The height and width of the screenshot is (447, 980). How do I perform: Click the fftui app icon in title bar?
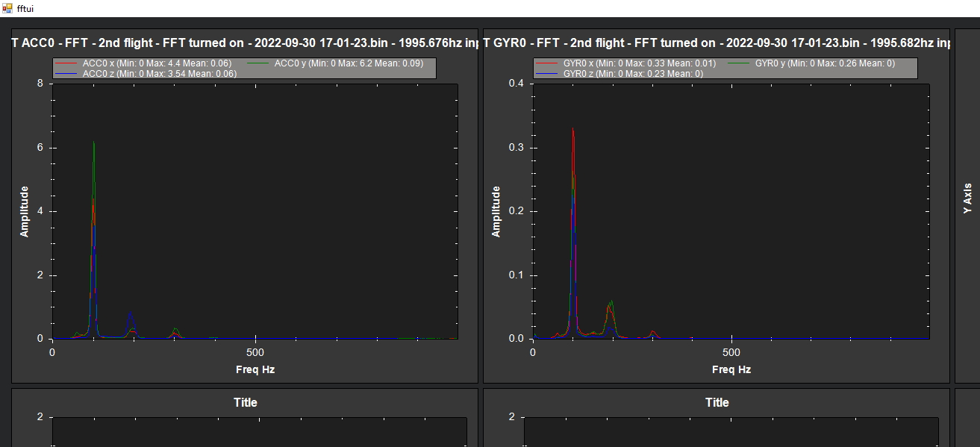point(7,8)
